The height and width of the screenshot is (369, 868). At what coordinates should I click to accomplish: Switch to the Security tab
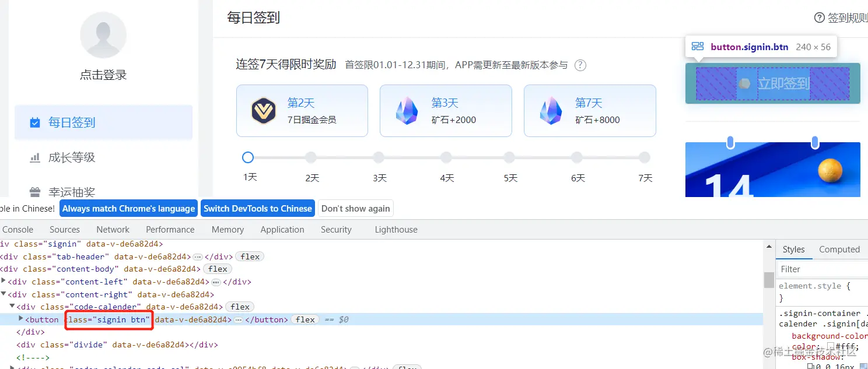coord(337,230)
